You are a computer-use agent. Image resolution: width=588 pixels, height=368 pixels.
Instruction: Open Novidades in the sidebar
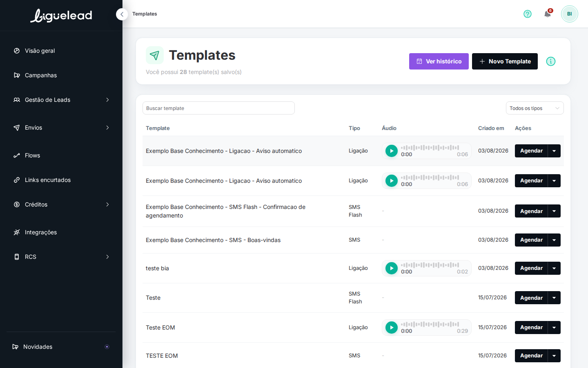61,347
